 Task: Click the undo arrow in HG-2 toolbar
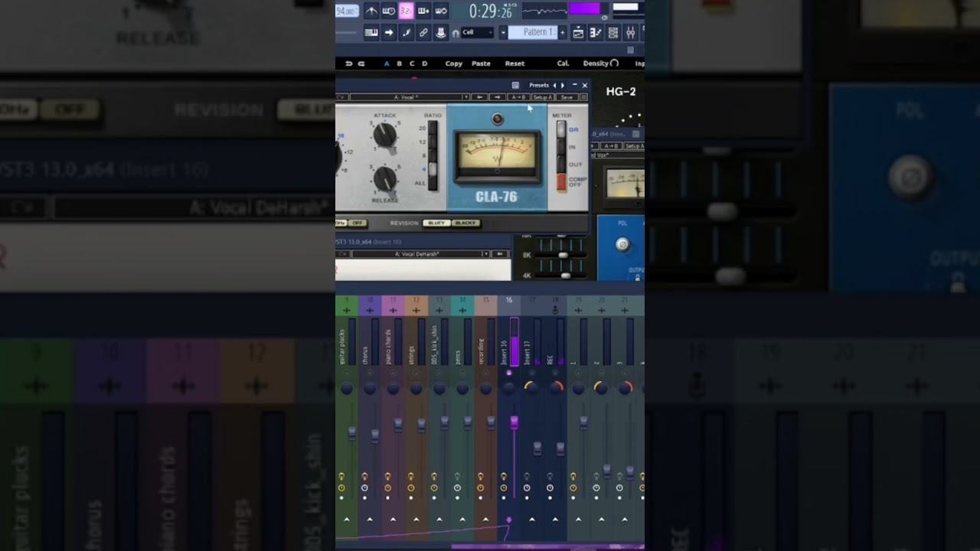[349, 64]
